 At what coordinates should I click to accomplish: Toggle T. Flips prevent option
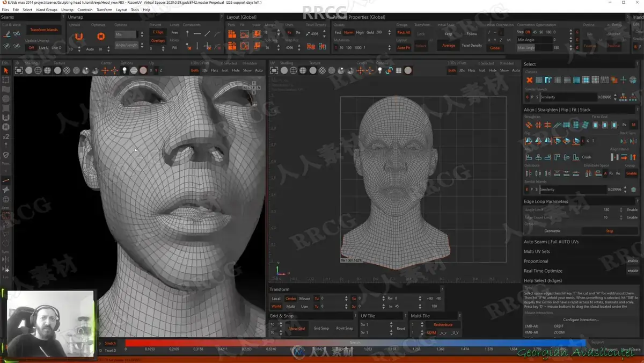click(x=158, y=32)
